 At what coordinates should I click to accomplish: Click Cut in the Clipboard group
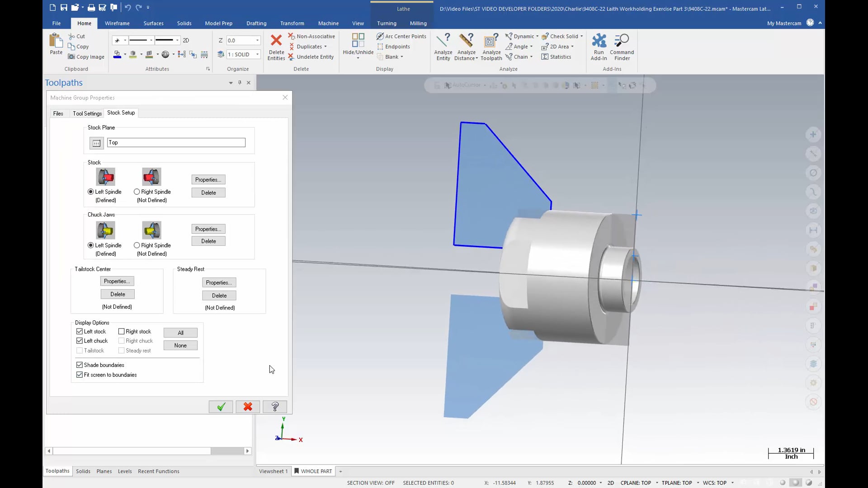76,36
